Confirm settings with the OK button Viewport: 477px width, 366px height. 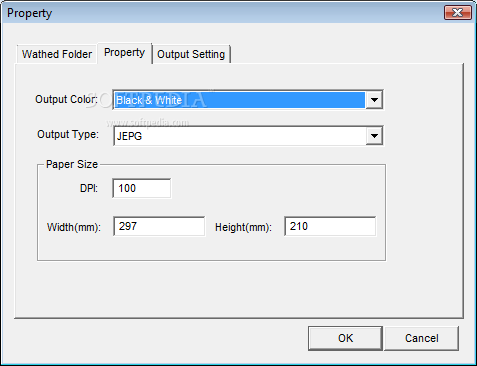coord(345,338)
